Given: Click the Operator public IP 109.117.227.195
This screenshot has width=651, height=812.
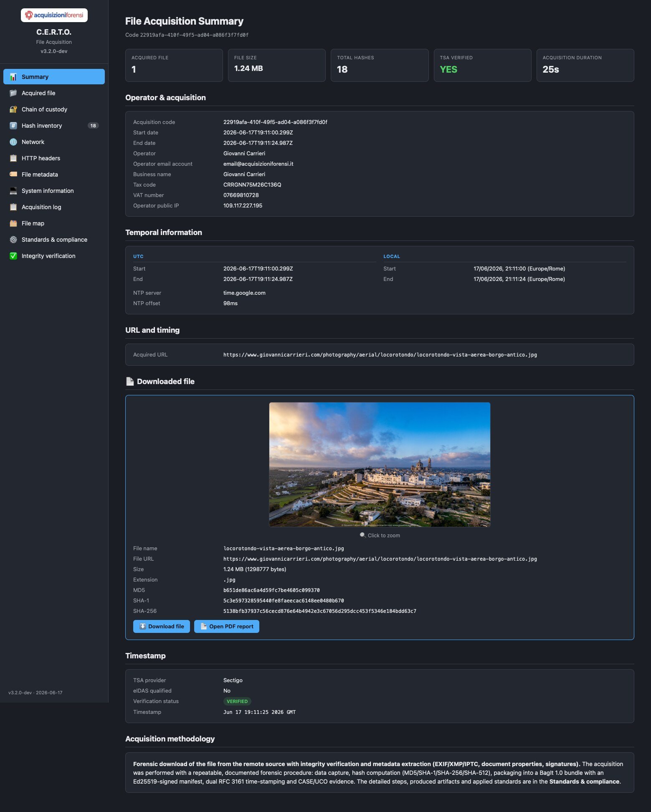Looking at the screenshot, I should [x=243, y=206].
